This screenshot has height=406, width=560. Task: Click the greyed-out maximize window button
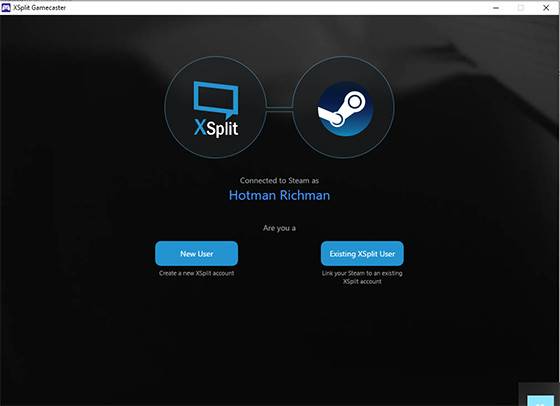point(521,7)
